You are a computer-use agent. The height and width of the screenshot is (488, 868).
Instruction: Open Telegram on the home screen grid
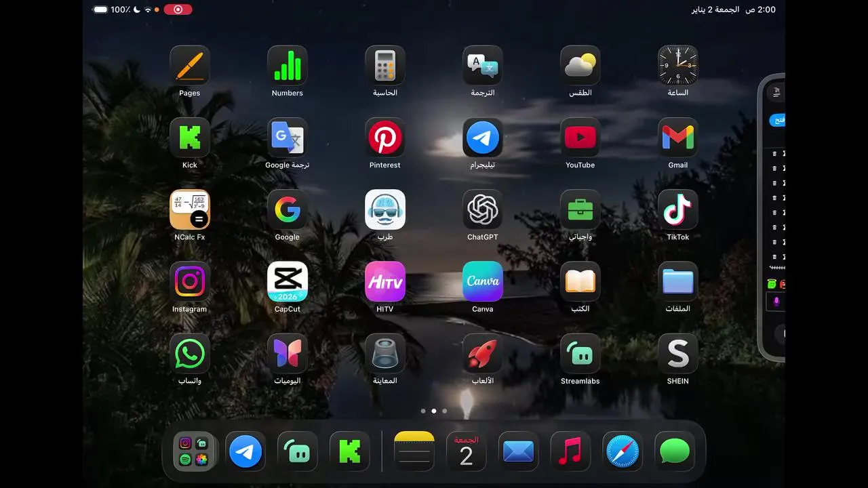pyautogui.click(x=483, y=138)
